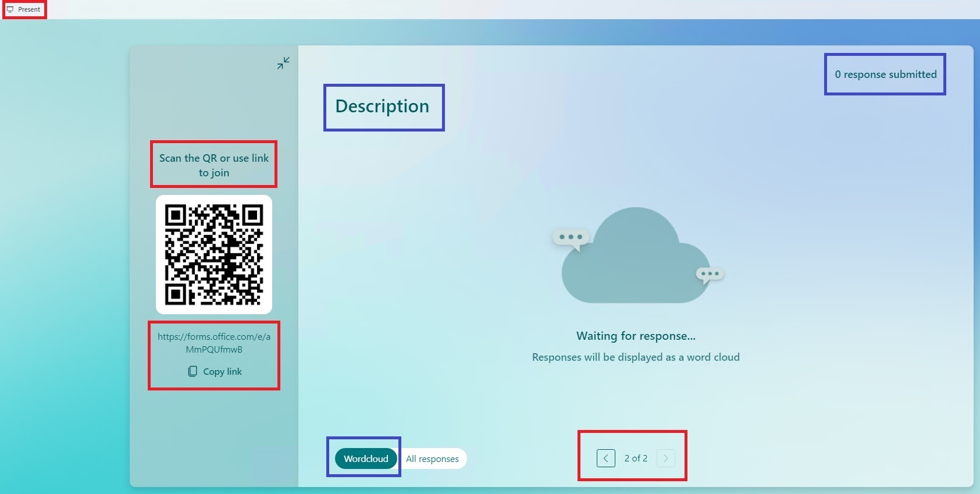The width and height of the screenshot is (980, 494).
Task: Go to the previous question with left chevron
Action: pos(605,458)
